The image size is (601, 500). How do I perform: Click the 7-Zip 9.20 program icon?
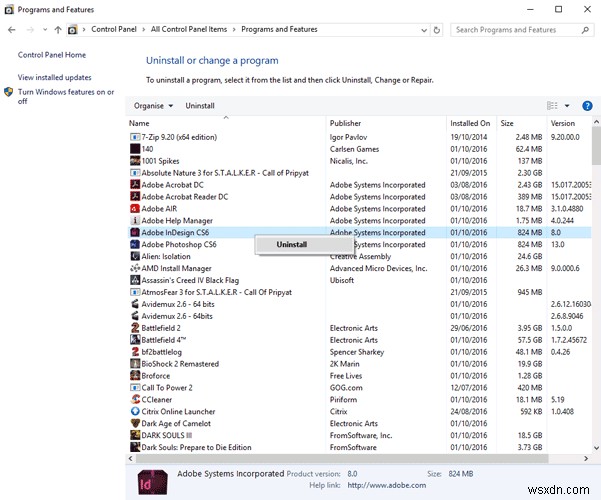[x=135, y=137]
